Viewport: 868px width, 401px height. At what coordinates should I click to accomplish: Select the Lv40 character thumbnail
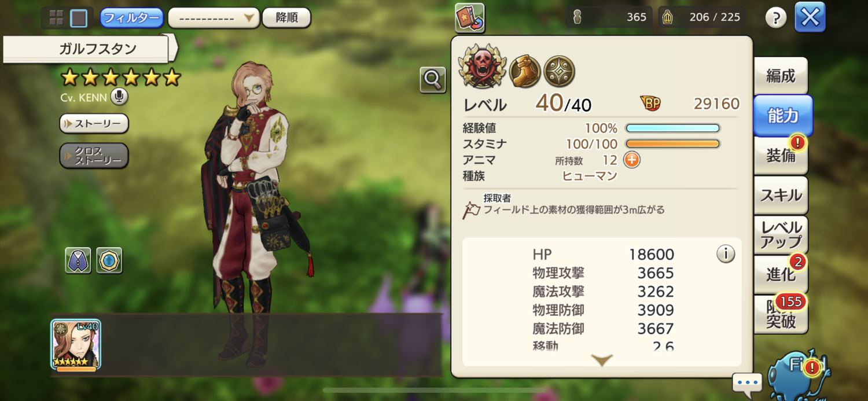point(76,345)
